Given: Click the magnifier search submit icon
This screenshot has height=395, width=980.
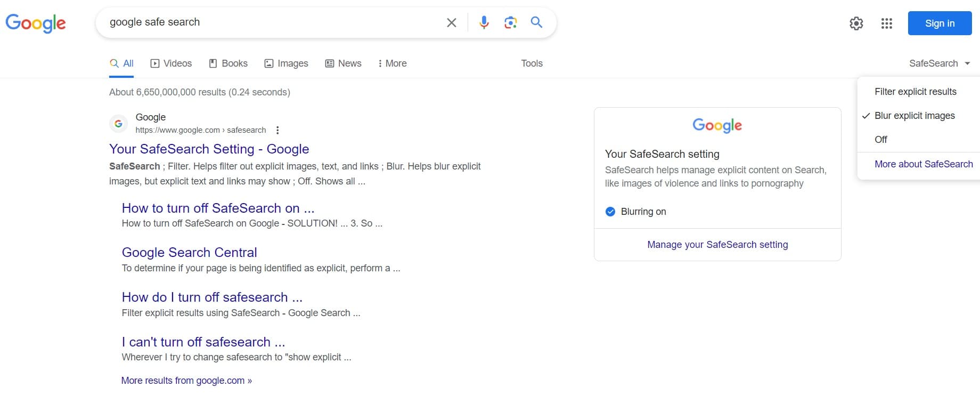Looking at the screenshot, I should pyautogui.click(x=536, y=22).
